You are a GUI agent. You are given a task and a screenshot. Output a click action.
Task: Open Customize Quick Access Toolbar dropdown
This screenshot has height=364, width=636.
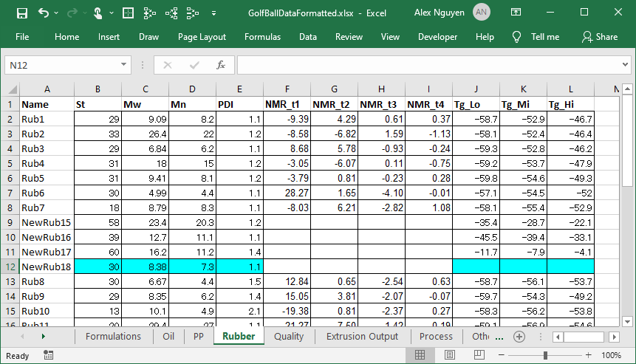(x=214, y=13)
